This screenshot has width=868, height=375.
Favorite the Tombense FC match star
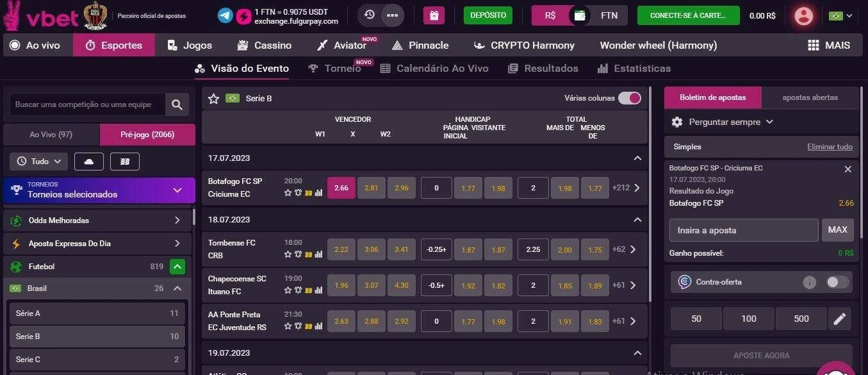click(288, 254)
